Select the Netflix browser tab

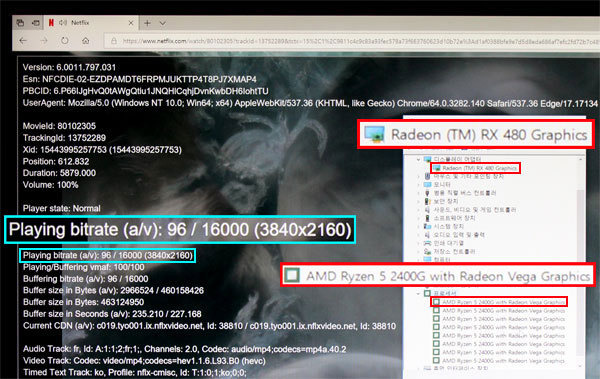[x=91, y=23]
